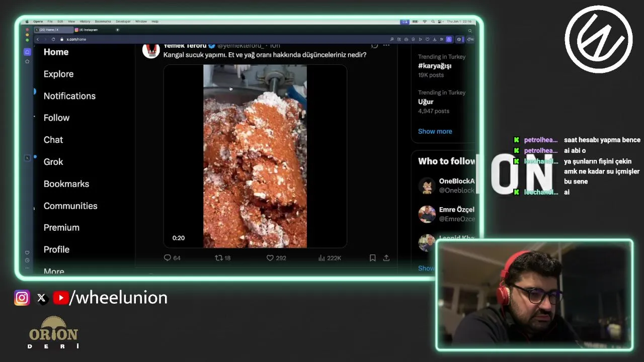The width and height of the screenshot is (644, 362).
Task: Open the Help menu
Action: (x=155, y=22)
